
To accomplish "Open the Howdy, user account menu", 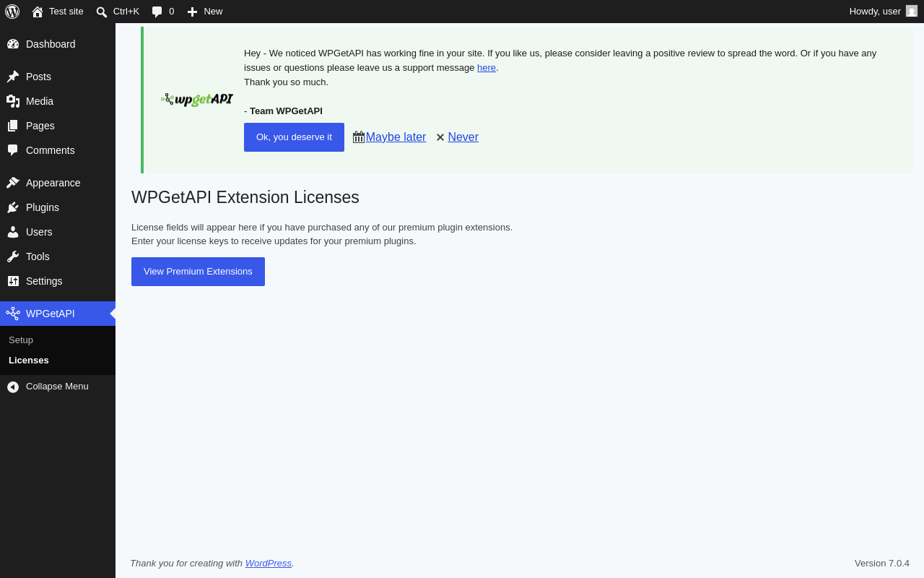I will click(x=884, y=12).
